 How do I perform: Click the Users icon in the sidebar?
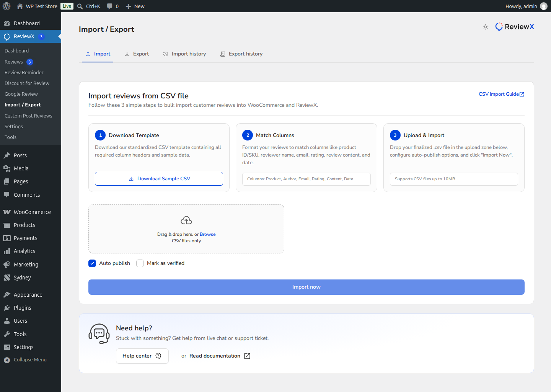click(7, 321)
